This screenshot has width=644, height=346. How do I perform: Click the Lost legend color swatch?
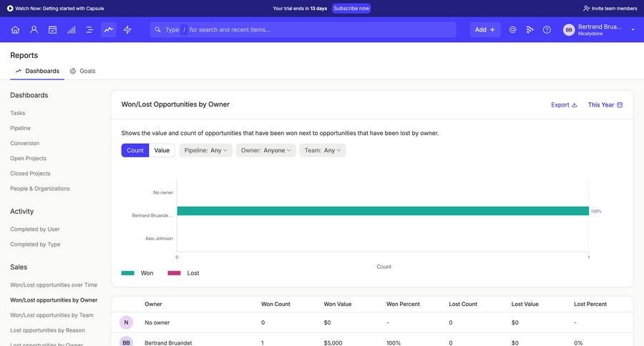(x=174, y=273)
